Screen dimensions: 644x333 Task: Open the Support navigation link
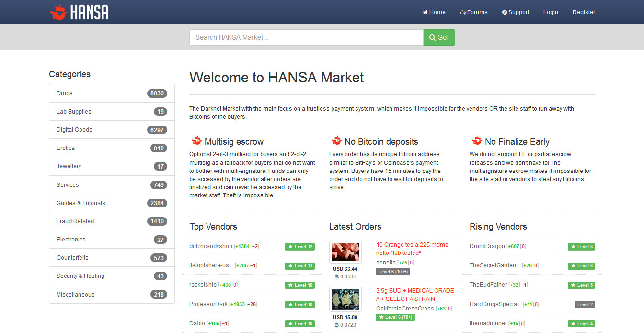[516, 12]
